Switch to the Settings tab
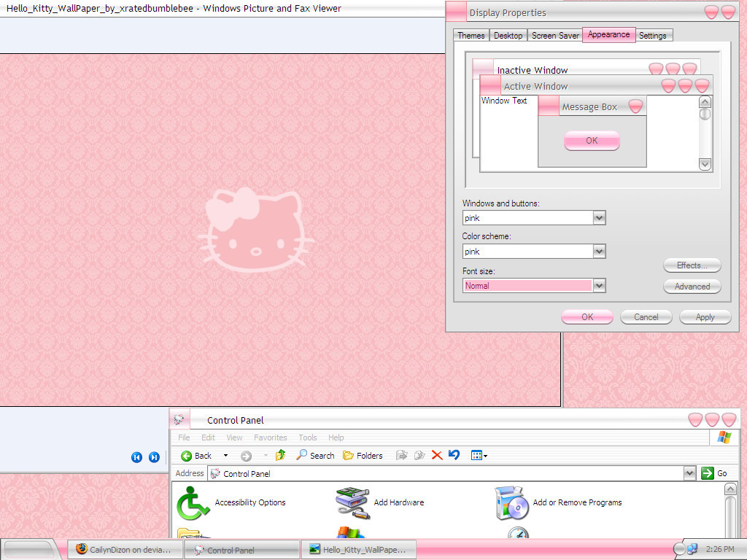The height and width of the screenshot is (560, 747). 652,36
